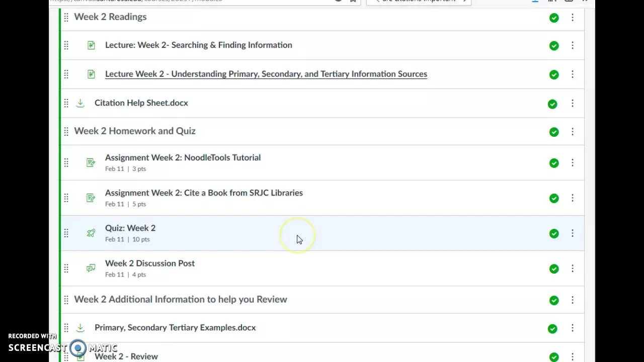Click the 'Feb 11 | 10 pts' text
Image resolution: width=644 pixels, height=362 pixels.
tap(127, 239)
